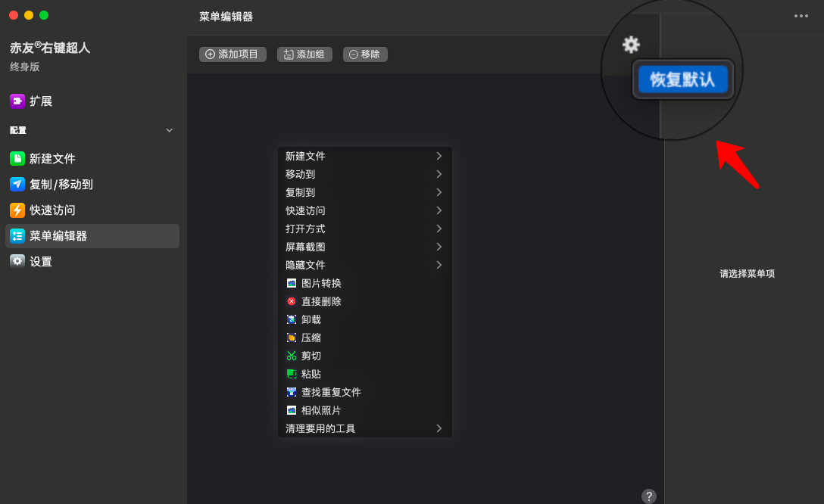Viewport: 824px width, 504px height.
Task: Click the 快速访问 lightning bolt icon
Action: pyautogui.click(x=17, y=210)
